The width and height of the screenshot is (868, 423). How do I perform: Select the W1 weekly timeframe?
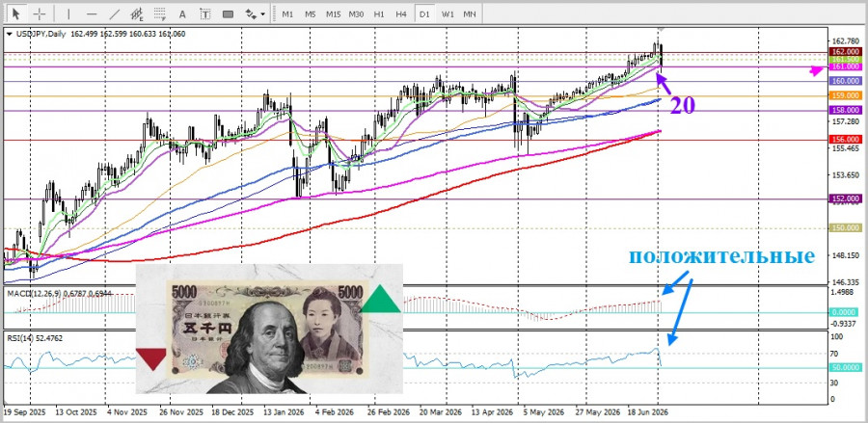[x=448, y=13]
